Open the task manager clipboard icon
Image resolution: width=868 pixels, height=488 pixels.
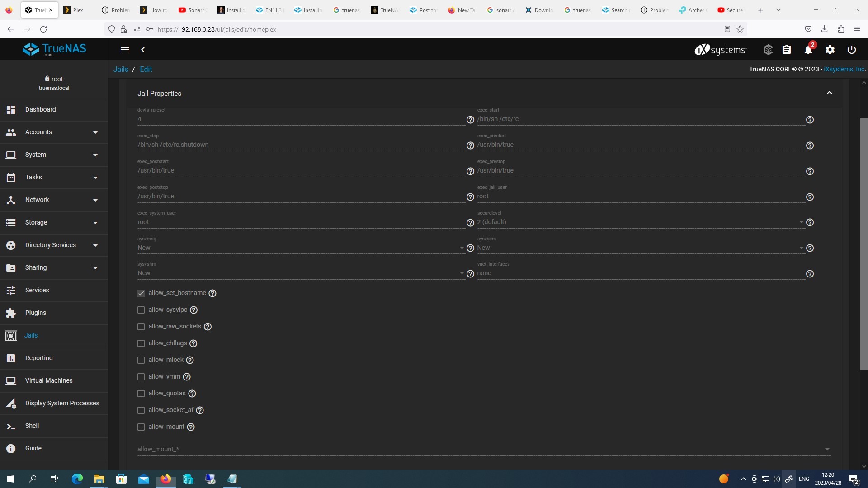click(787, 50)
